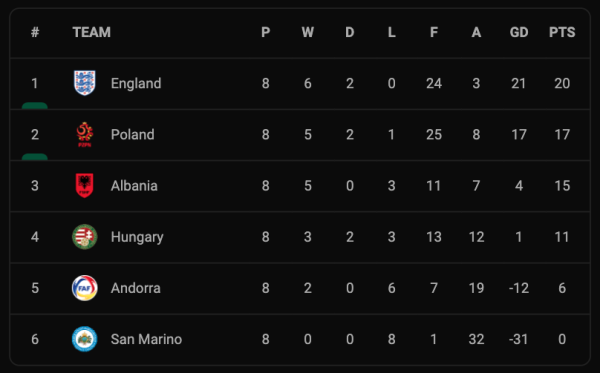
Task: Open the England team link
Action: tap(136, 83)
